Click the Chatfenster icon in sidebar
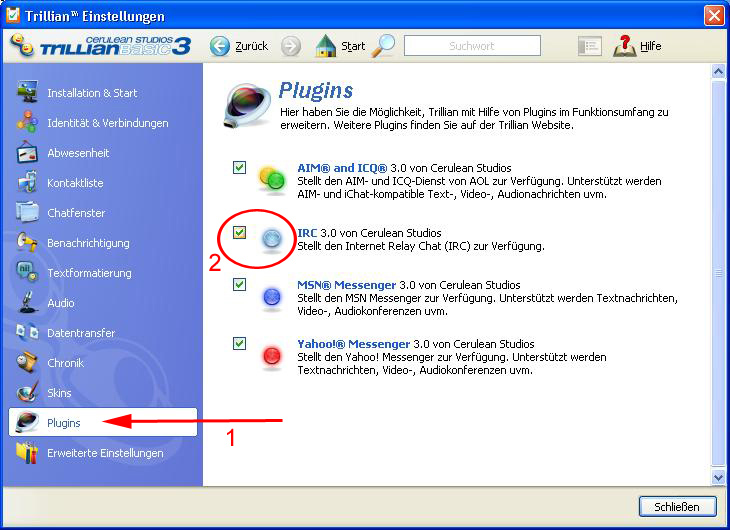 click(x=27, y=212)
